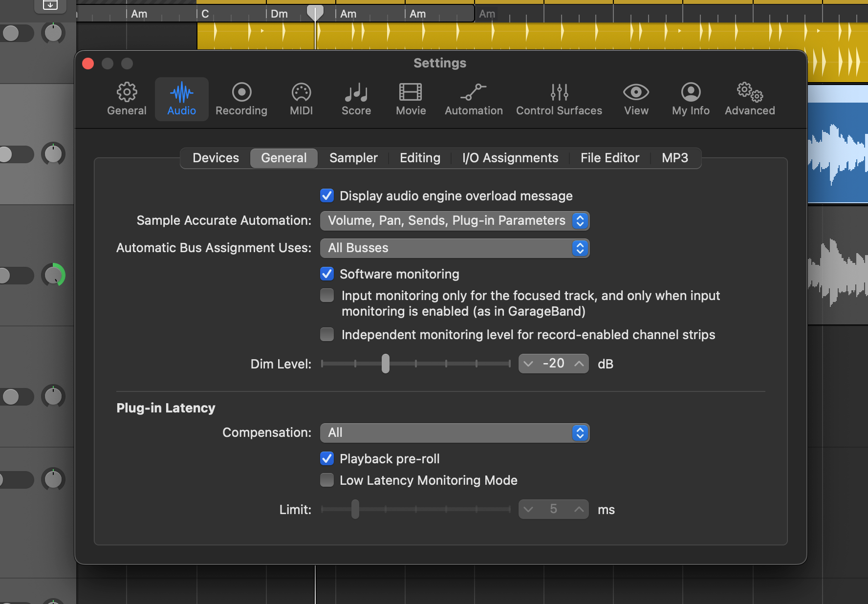Image resolution: width=868 pixels, height=604 pixels.
Task: Enable Low Latency Monitoring Mode
Action: point(327,480)
